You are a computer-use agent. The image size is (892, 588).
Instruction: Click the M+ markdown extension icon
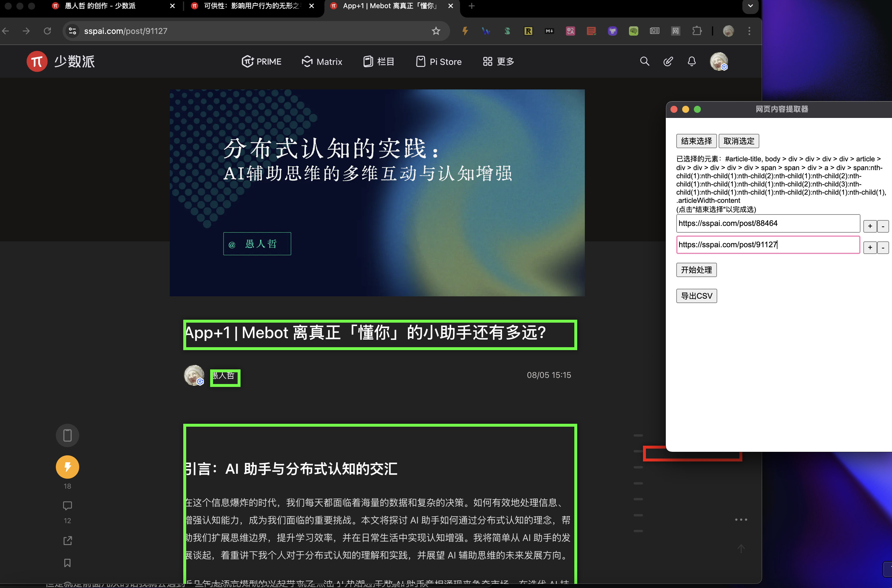pyautogui.click(x=549, y=31)
